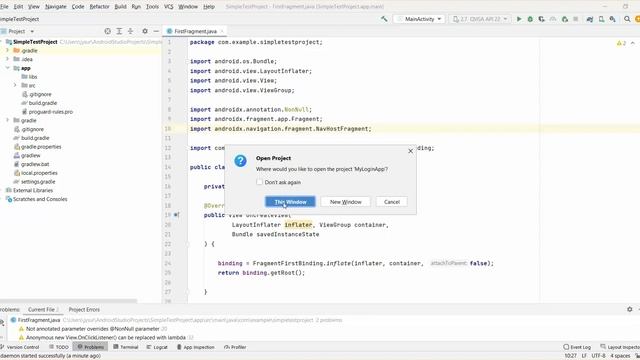
Task: Select the Not annotated parameter warning
Action: click(93, 329)
